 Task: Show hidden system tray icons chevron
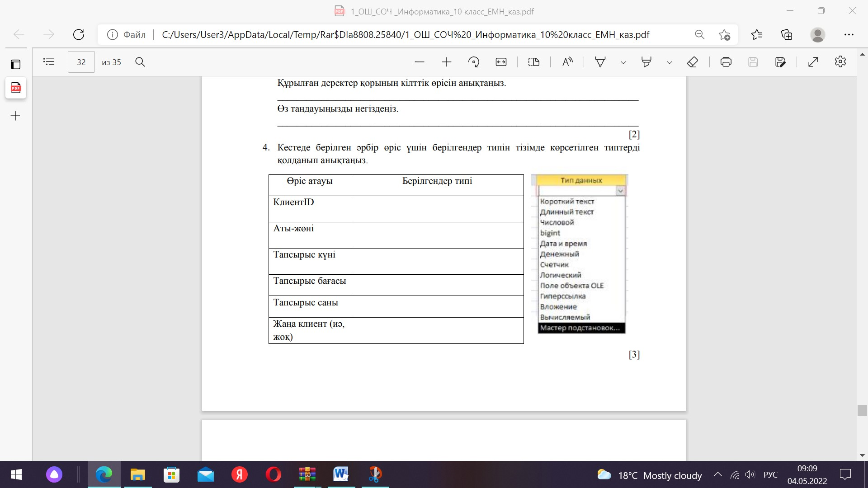coord(717,474)
